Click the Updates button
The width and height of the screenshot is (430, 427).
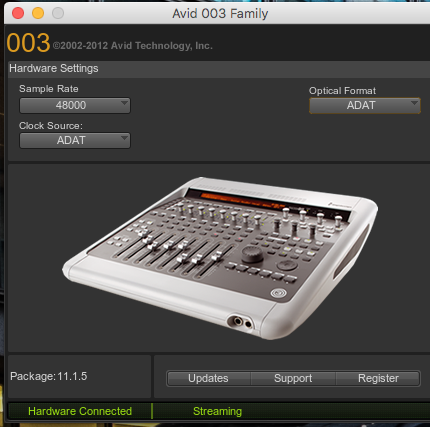(208, 378)
